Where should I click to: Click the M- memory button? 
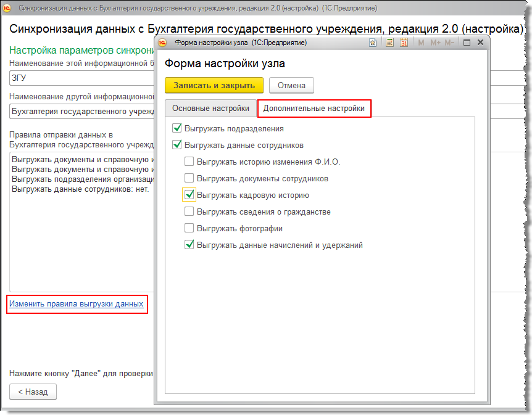tap(449, 43)
